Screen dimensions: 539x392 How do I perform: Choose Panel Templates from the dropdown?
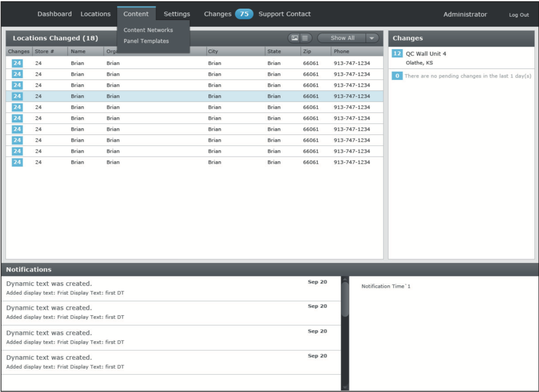(x=146, y=41)
